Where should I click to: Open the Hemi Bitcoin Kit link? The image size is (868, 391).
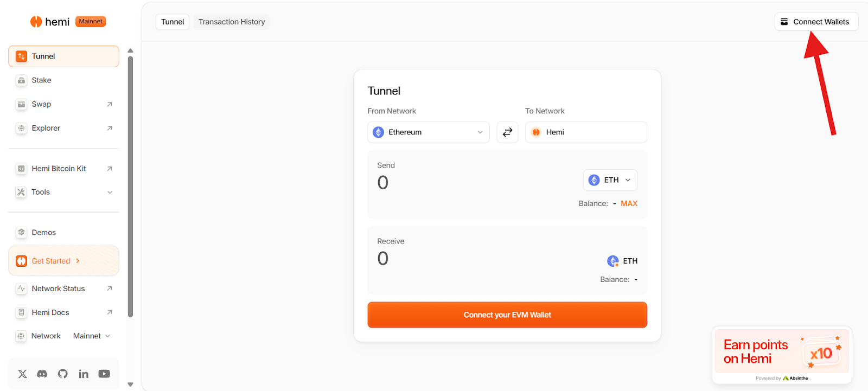coord(63,169)
